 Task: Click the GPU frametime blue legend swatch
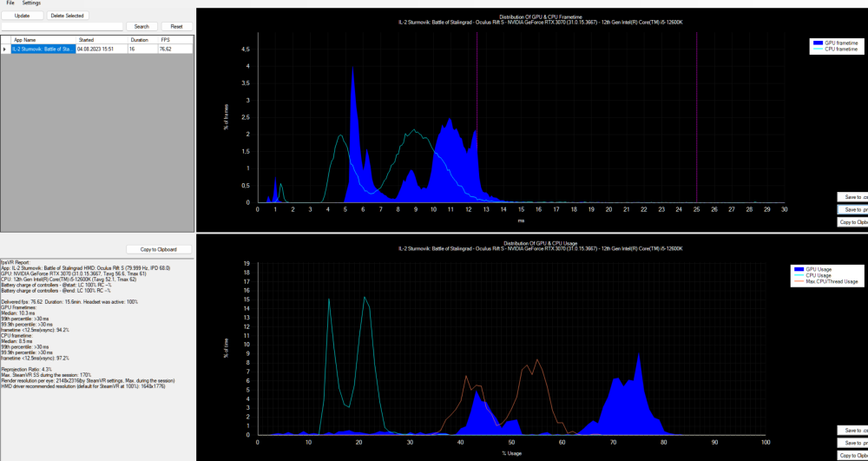[819, 43]
